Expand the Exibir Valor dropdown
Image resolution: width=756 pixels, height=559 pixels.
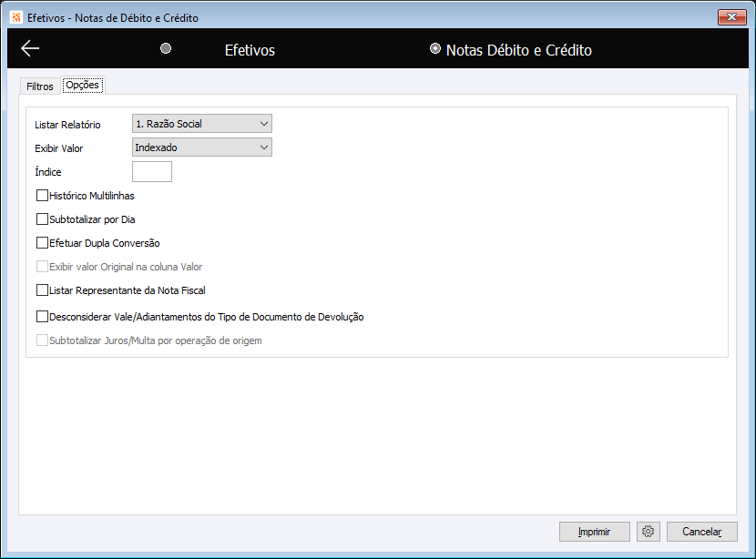(x=202, y=147)
